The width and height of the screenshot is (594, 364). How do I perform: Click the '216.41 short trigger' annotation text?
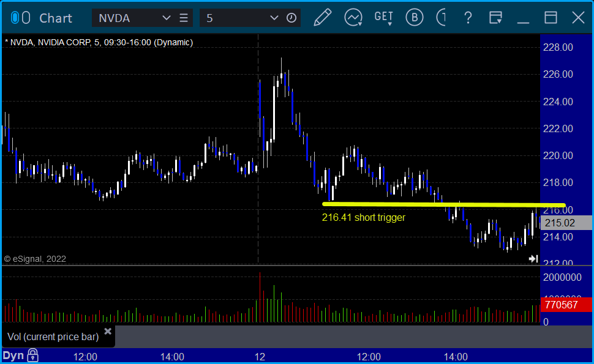pyautogui.click(x=363, y=218)
